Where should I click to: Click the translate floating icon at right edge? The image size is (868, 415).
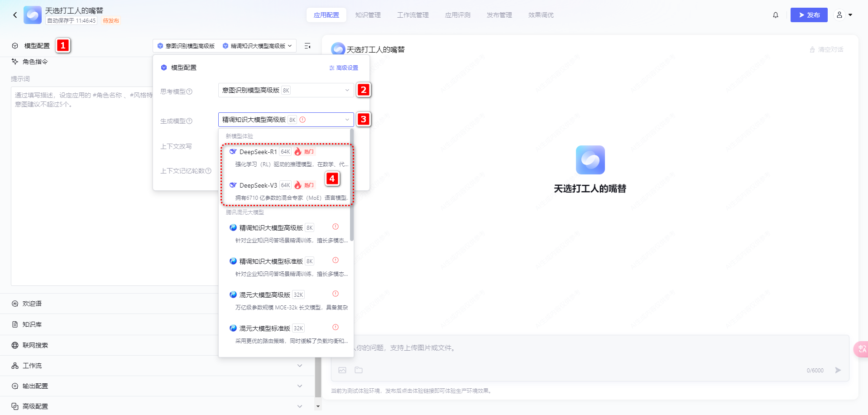(x=861, y=349)
